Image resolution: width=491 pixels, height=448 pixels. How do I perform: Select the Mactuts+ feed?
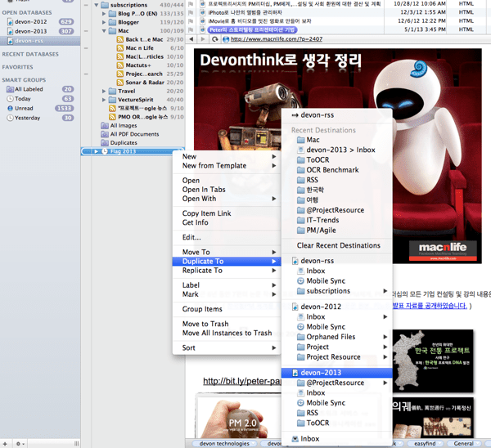pos(138,65)
